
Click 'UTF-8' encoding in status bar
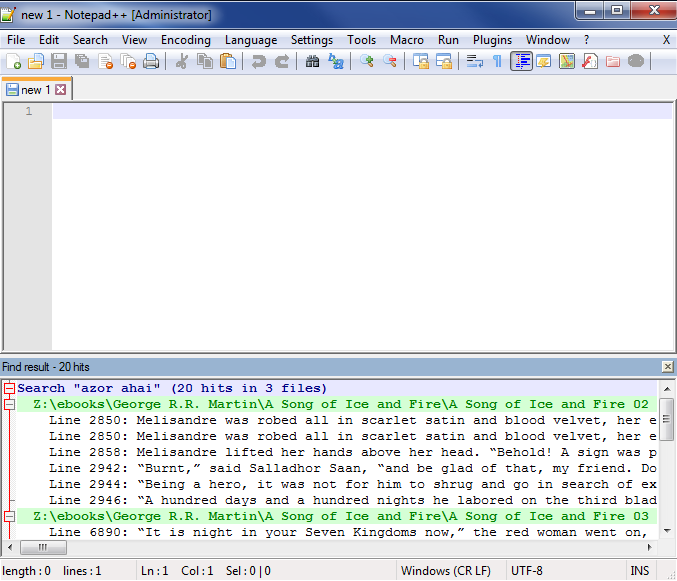pos(526,571)
